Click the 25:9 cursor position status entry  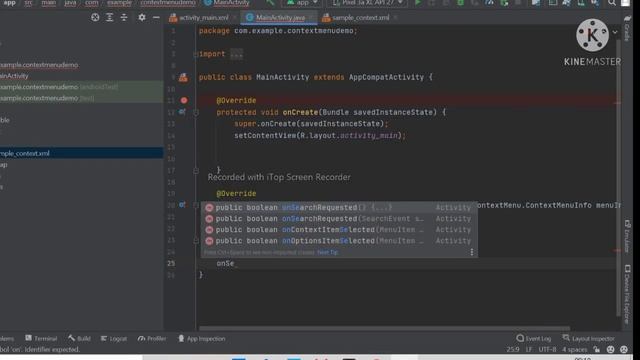[513, 349]
